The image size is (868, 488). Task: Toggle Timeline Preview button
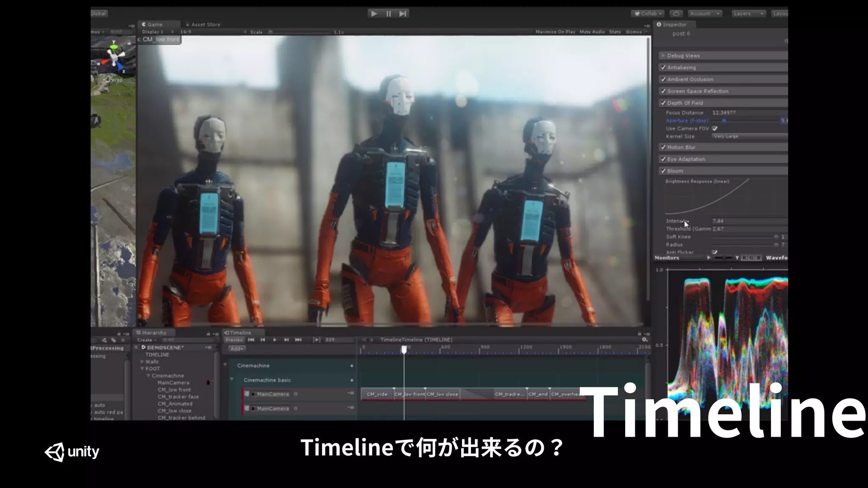coord(234,340)
